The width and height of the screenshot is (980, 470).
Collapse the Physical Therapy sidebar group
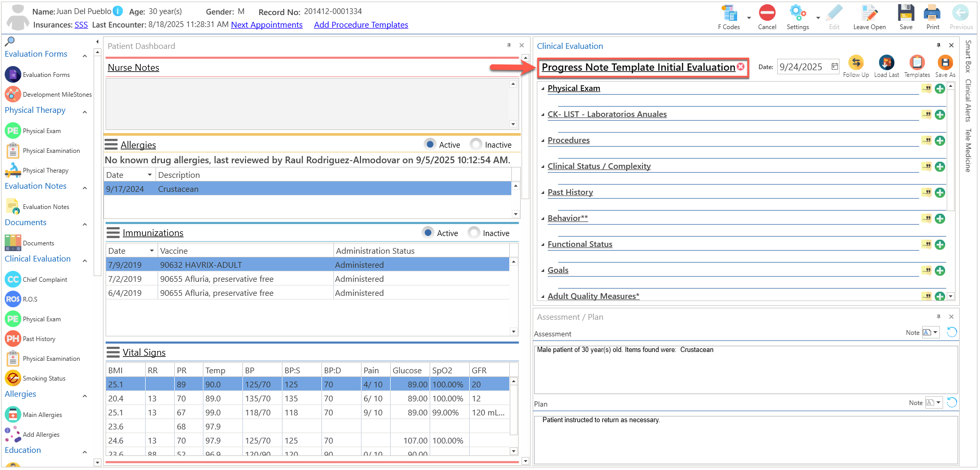pos(85,112)
